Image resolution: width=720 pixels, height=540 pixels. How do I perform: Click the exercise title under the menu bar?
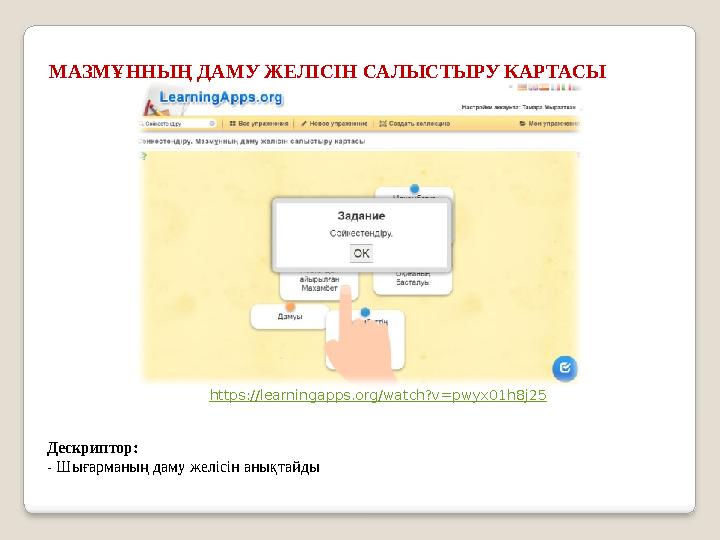pyautogui.click(x=252, y=141)
